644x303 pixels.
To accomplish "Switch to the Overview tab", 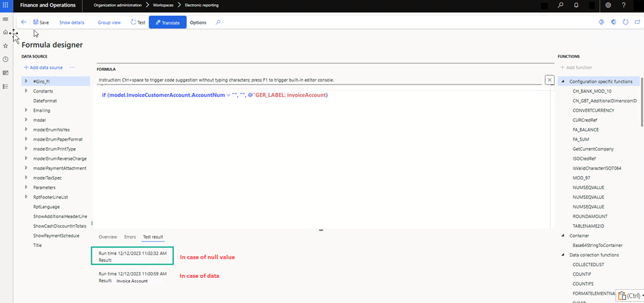I will point(108,237).
